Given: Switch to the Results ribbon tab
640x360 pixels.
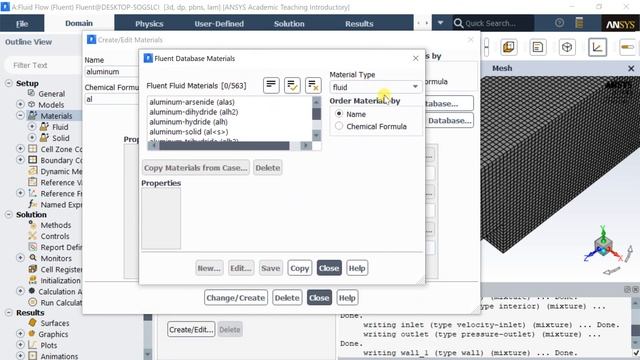Looking at the screenshot, I should click(359, 24).
